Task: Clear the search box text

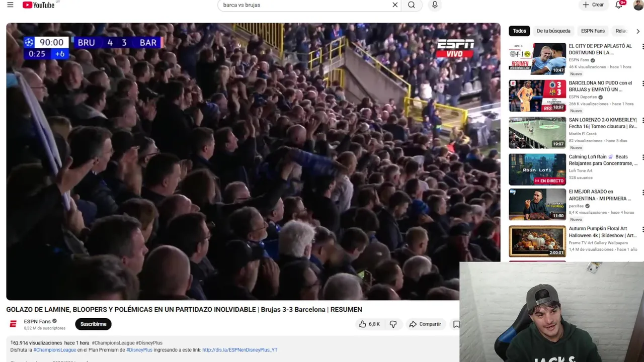Action: [x=395, y=5]
